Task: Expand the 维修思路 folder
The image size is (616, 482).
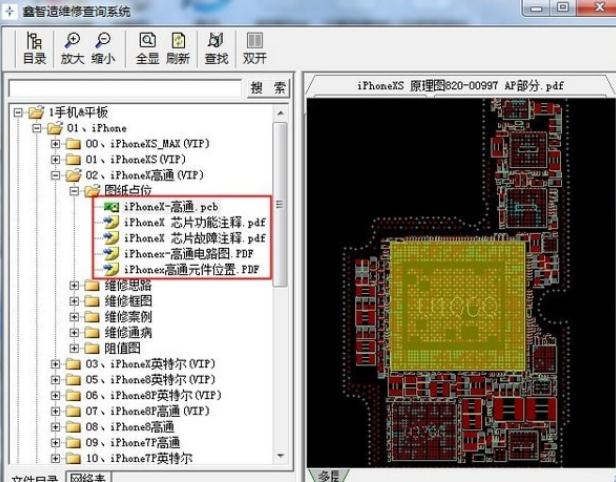Action: [x=75, y=286]
